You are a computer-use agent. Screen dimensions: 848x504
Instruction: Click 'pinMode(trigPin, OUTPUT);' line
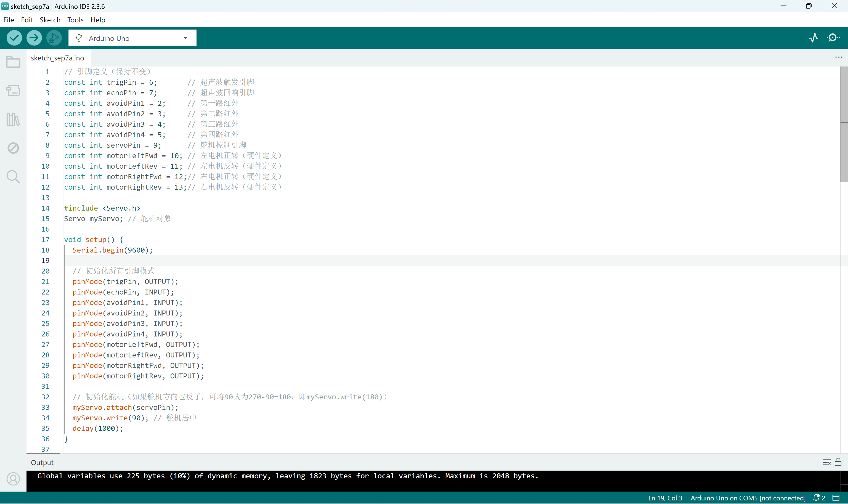125,282
